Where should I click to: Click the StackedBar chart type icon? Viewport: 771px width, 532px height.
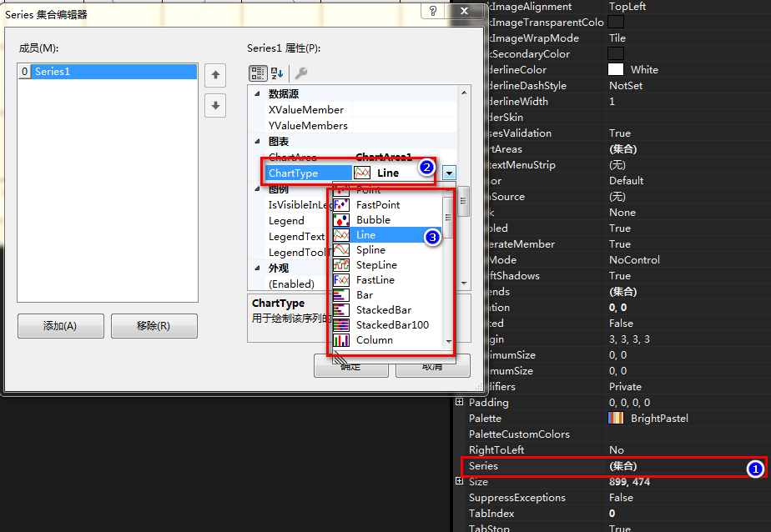point(341,310)
